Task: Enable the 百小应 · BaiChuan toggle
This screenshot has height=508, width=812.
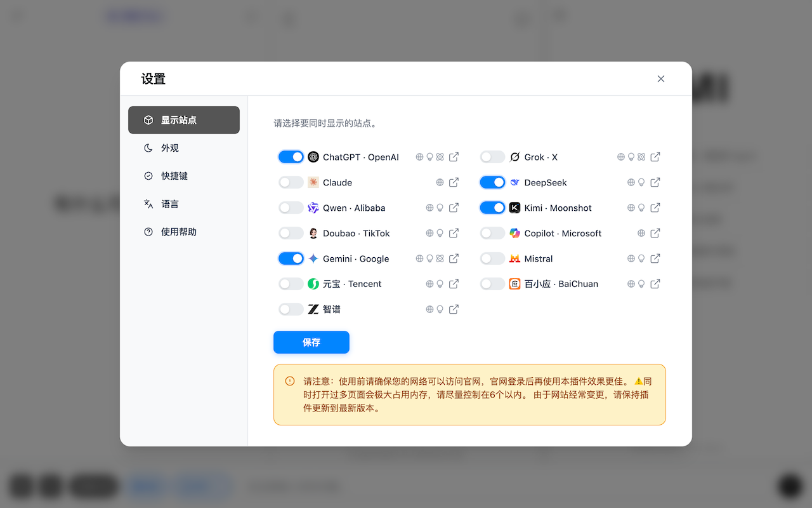Action: click(492, 284)
